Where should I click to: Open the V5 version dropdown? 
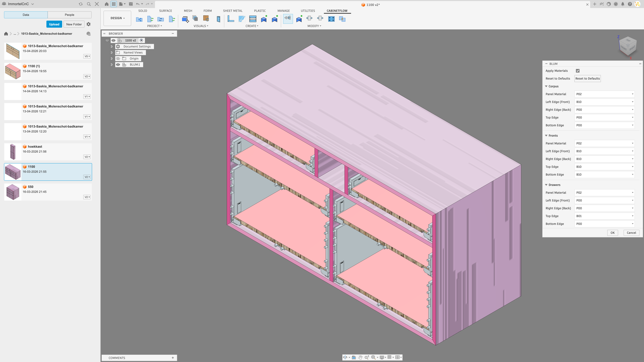coord(87,56)
